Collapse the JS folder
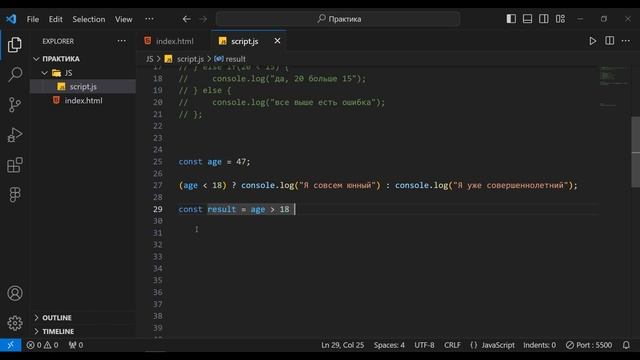 point(63,73)
